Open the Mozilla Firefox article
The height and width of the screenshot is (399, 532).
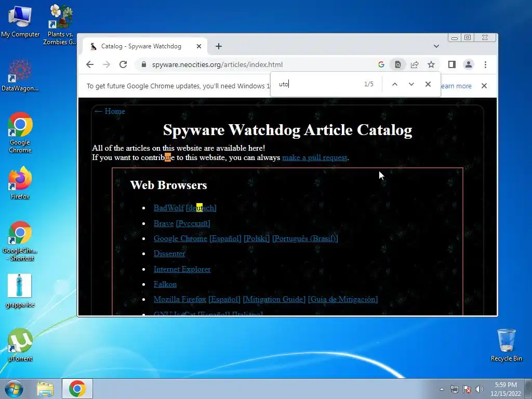pyautogui.click(x=179, y=299)
